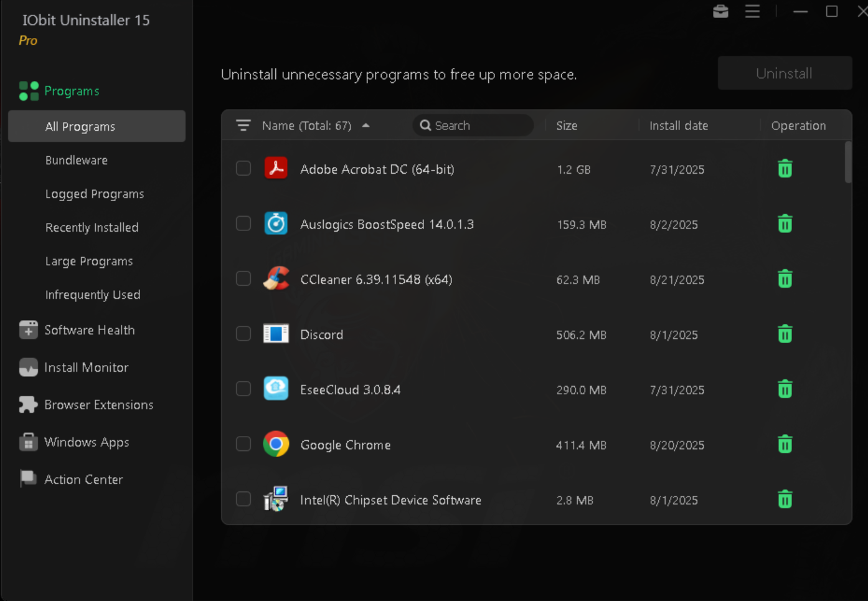Open the All Programs list
This screenshot has height=601, width=868.
(97, 126)
